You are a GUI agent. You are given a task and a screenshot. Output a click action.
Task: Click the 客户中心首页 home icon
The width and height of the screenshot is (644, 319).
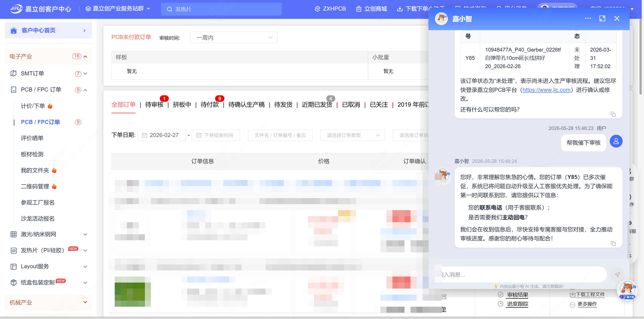click(14, 30)
